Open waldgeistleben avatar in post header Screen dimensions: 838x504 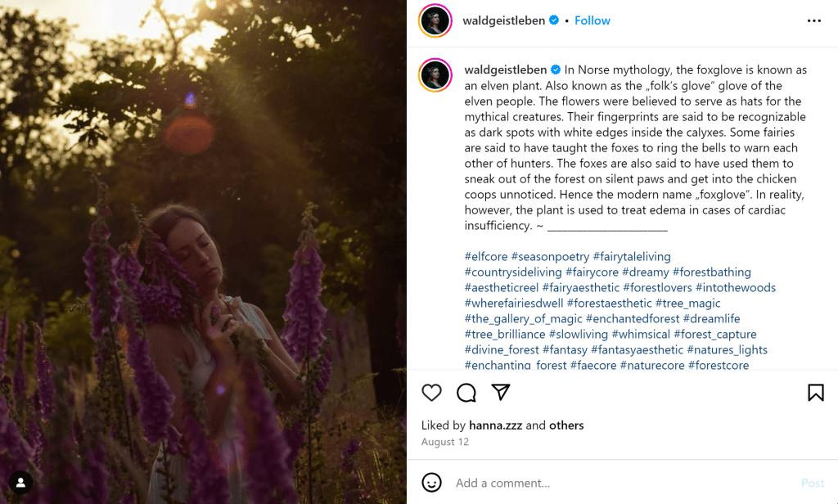pos(435,20)
